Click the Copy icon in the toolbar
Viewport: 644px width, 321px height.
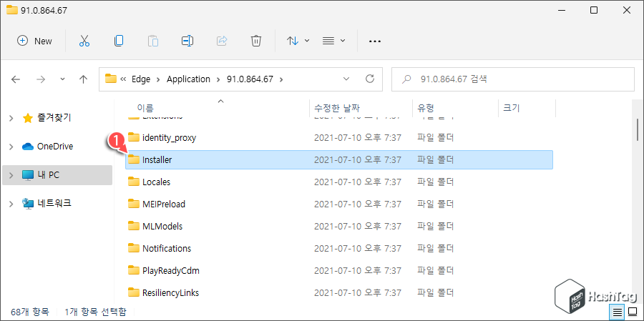point(119,41)
